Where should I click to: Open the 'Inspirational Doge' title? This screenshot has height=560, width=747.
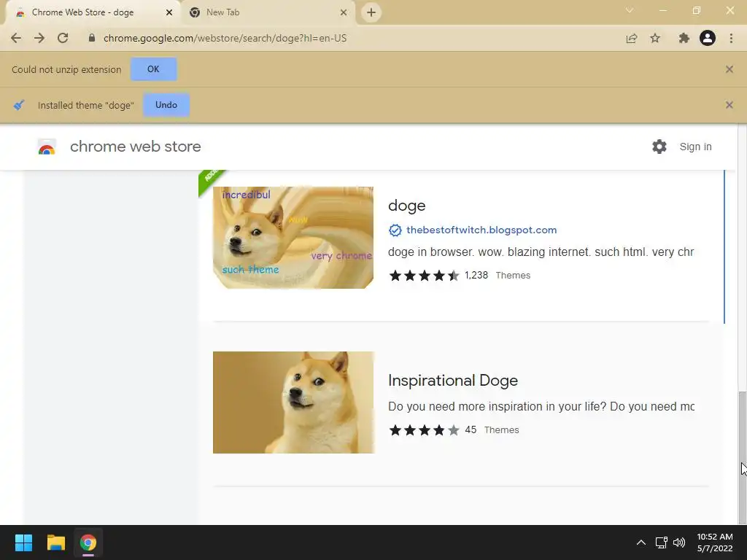[x=452, y=381]
